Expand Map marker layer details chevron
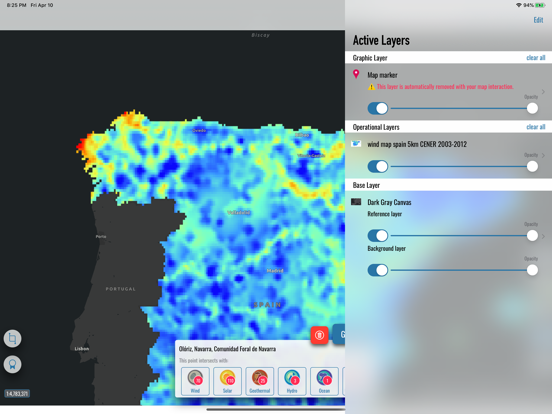Image resolution: width=552 pixels, height=414 pixels. (x=543, y=92)
